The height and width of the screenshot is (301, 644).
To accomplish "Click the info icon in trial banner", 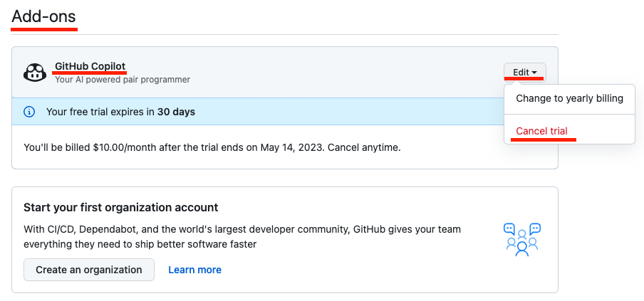I will click(29, 112).
